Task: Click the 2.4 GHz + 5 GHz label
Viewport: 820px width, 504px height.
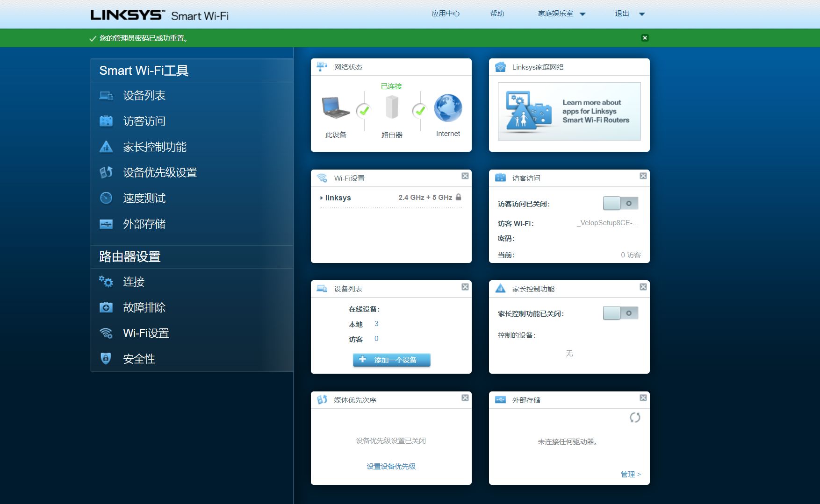Action: point(425,198)
